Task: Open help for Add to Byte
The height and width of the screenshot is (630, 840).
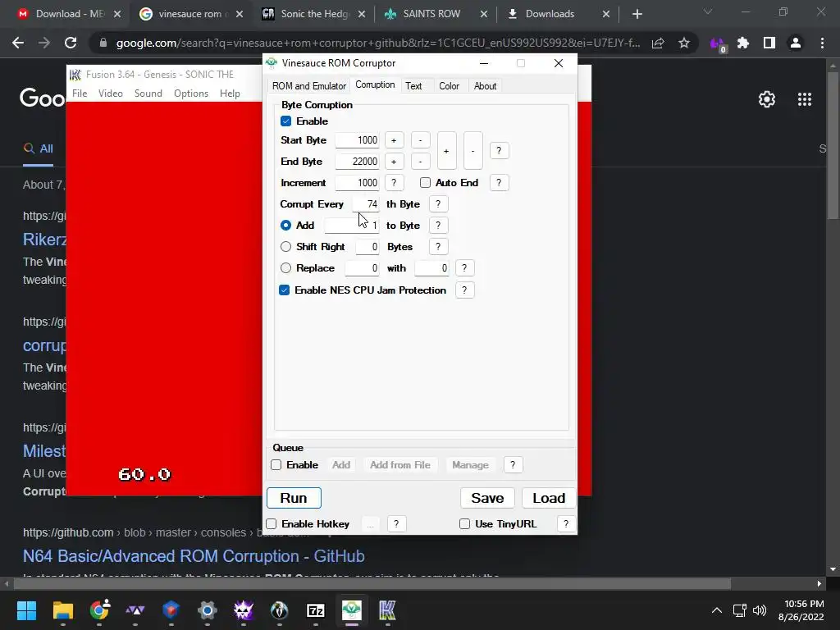Action: pos(438,226)
